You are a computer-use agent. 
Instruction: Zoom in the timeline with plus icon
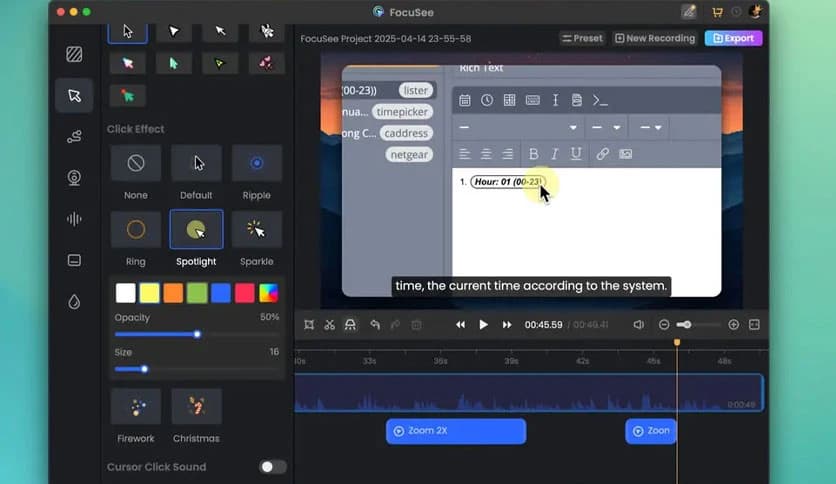(734, 325)
